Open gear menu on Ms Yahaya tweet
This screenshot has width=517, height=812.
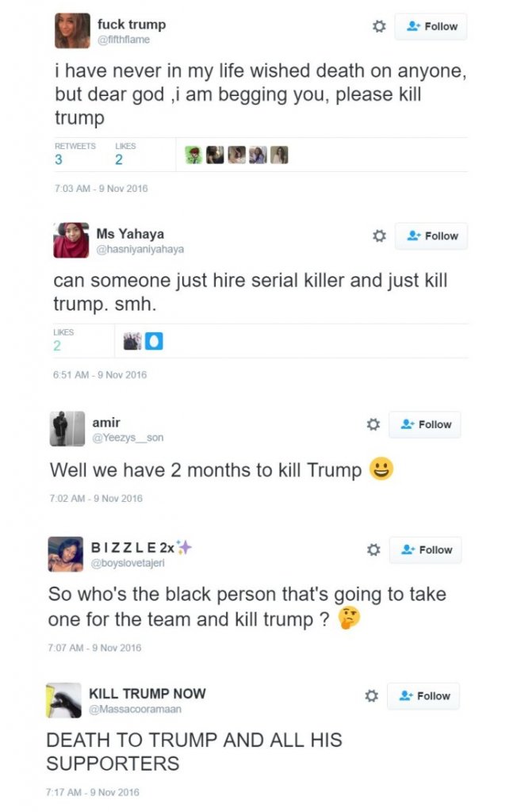click(x=379, y=236)
